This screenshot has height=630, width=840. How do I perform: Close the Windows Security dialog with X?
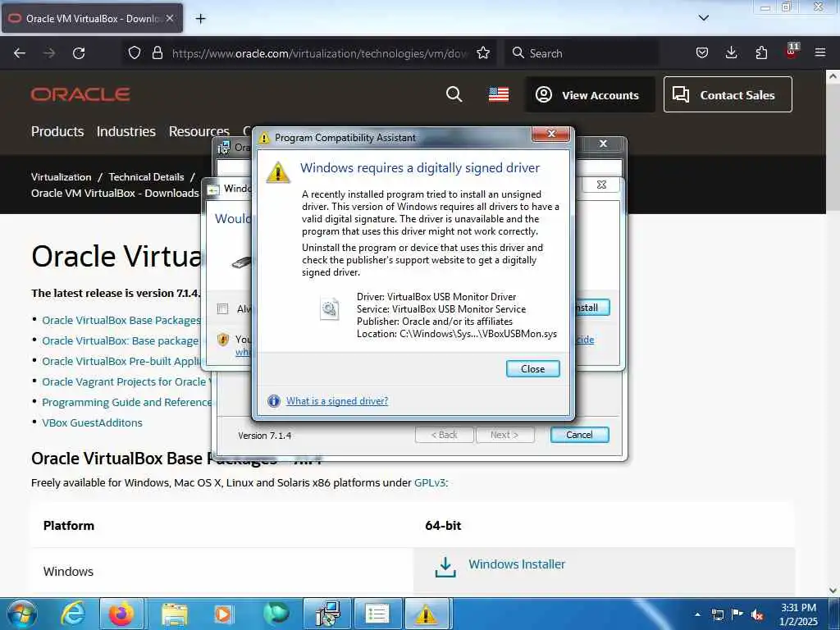601,185
